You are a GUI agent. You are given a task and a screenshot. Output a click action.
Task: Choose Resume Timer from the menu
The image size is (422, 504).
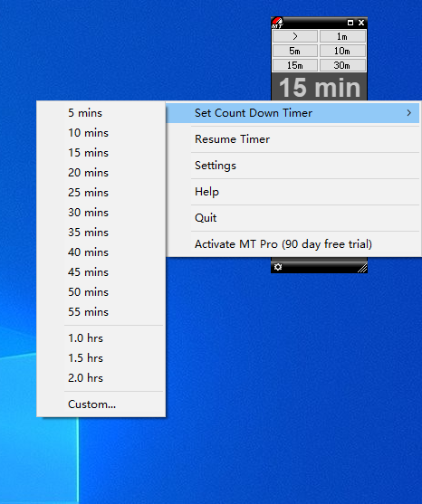coord(293,139)
